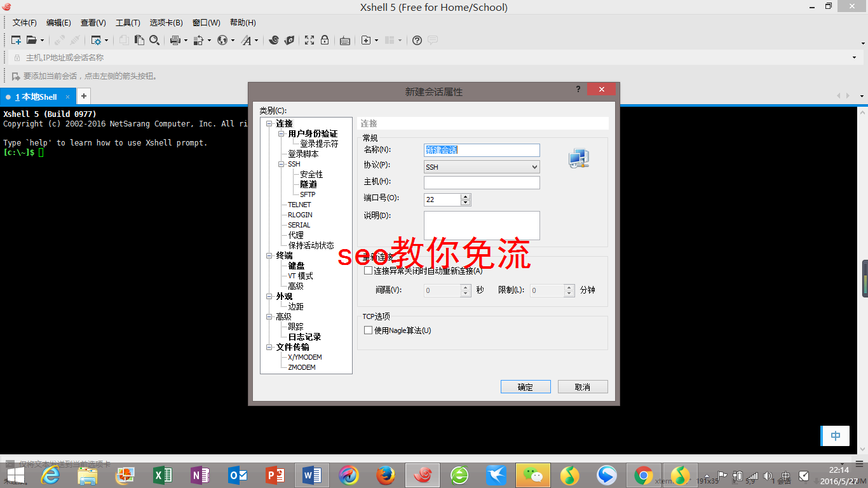Click the Find magnifier toolbar icon
This screenshot has height=488, width=868.
coord(154,40)
